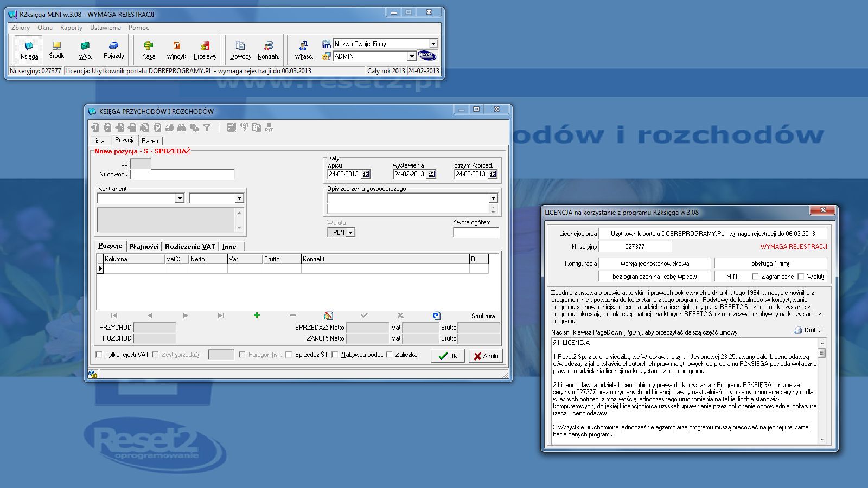This screenshot has height=488, width=868.
Task: Expand the Nazwa Twojej Firmy company dropdown
Action: point(433,44)
